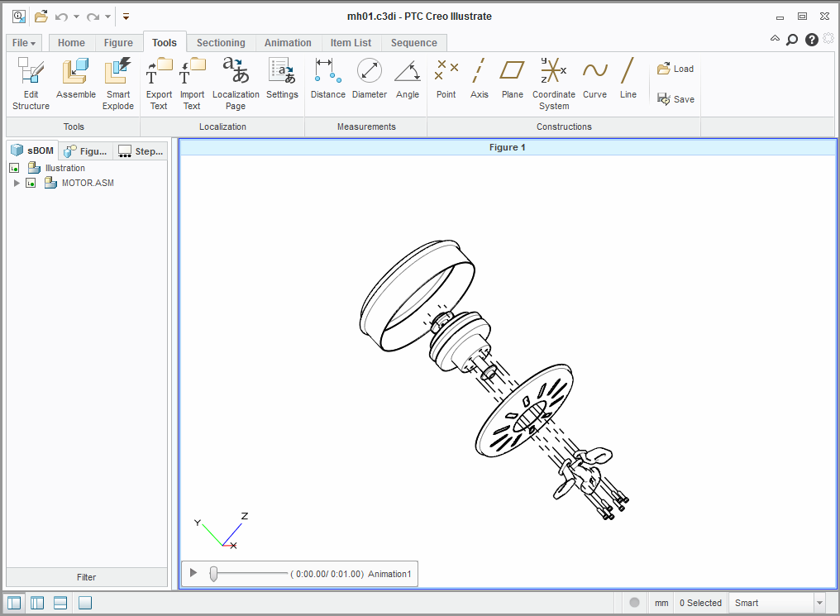Image resolution: width=840 pixels, height=616 pixels.
Task: Switch to the Home ribbon tab
Action: click(71, 43)
